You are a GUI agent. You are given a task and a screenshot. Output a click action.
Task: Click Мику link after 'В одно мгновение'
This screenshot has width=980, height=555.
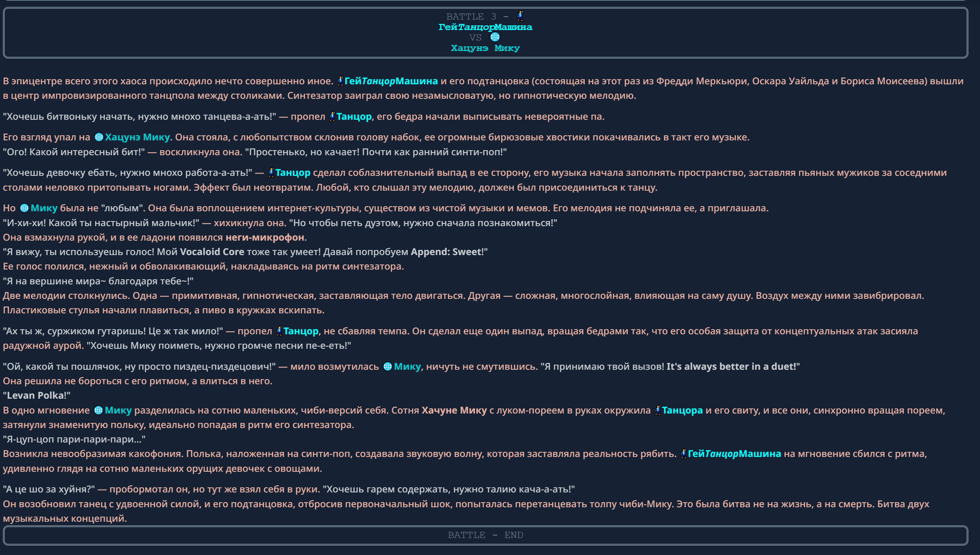(x=118, y=411)
